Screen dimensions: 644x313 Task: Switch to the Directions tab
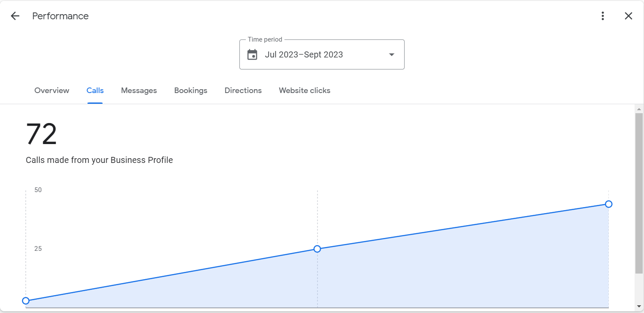pos(243,90)
